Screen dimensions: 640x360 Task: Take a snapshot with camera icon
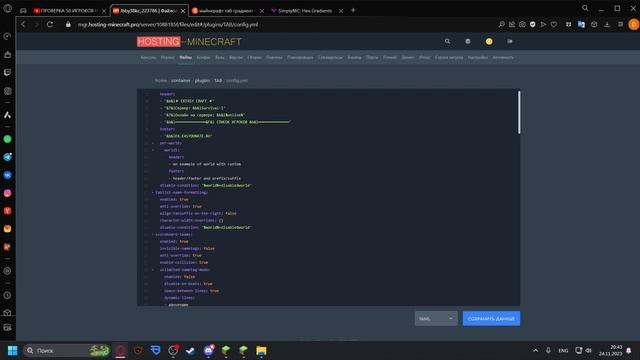[522, 24]
